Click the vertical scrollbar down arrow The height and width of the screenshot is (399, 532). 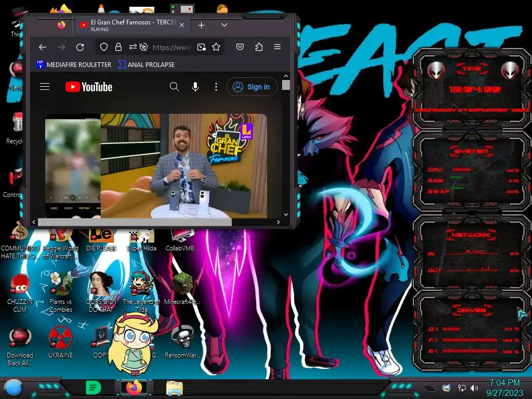pos(286,215)
